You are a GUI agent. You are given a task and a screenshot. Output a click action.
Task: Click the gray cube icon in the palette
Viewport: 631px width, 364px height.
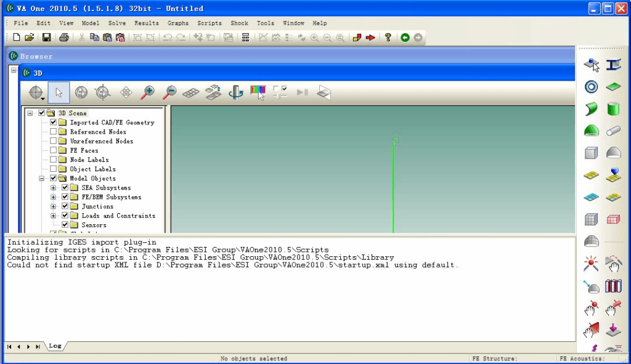click(591, 153)
